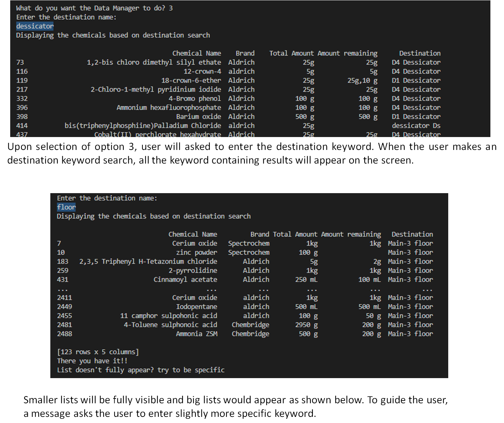Viewport: 504px width, 423px height.
Task: Click the '250 mL' total amount value
Action: 306,280
